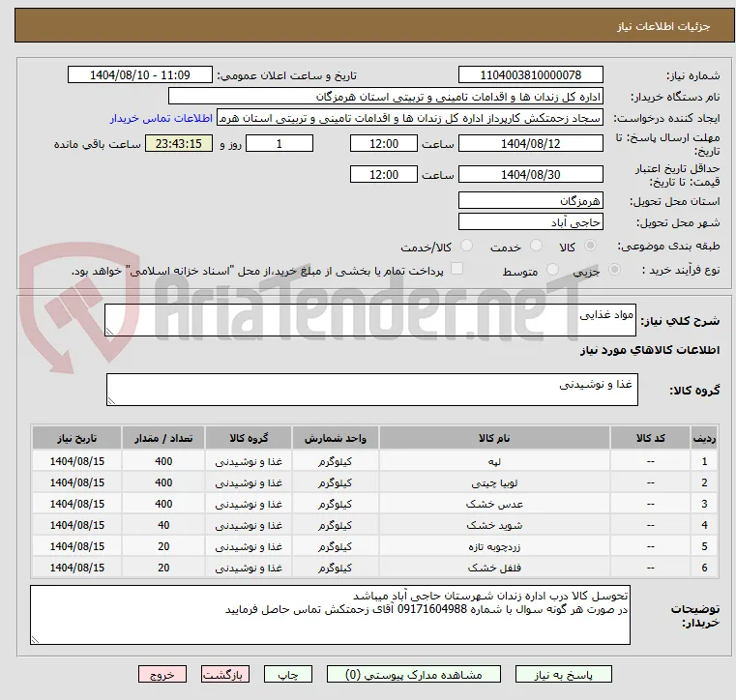Viewport: 736px width, 700px height.
Task: Click unit کیلوگرم in زردچوبه تازه row
Action: click(x=336, y=546)
